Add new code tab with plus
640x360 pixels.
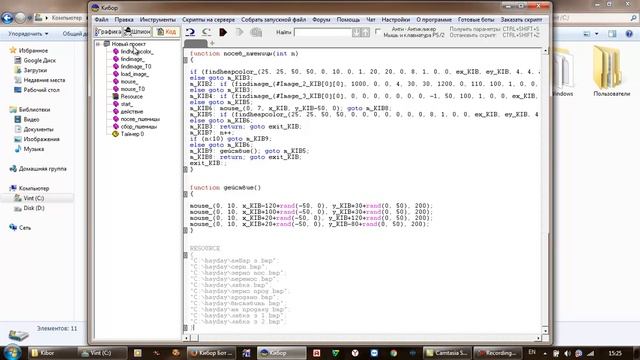point(212,43)
